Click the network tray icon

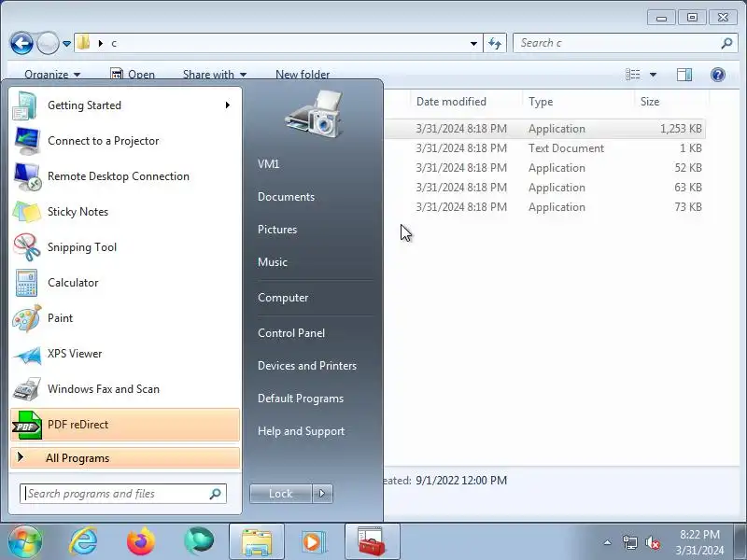[x=629, y=542]
